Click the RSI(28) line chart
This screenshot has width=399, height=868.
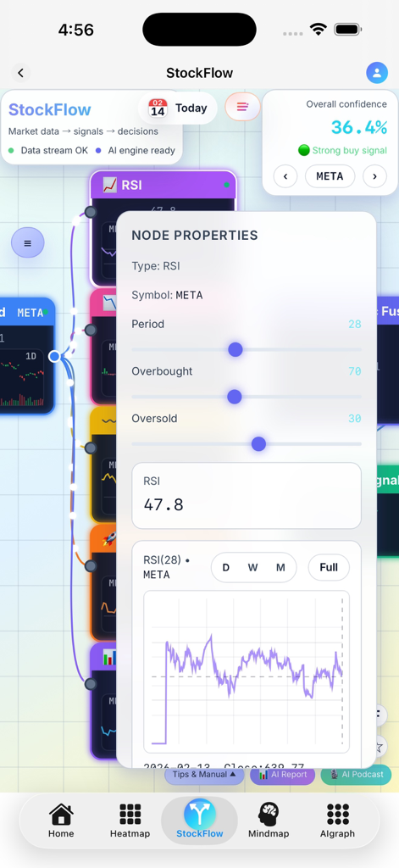coord(247,671)
